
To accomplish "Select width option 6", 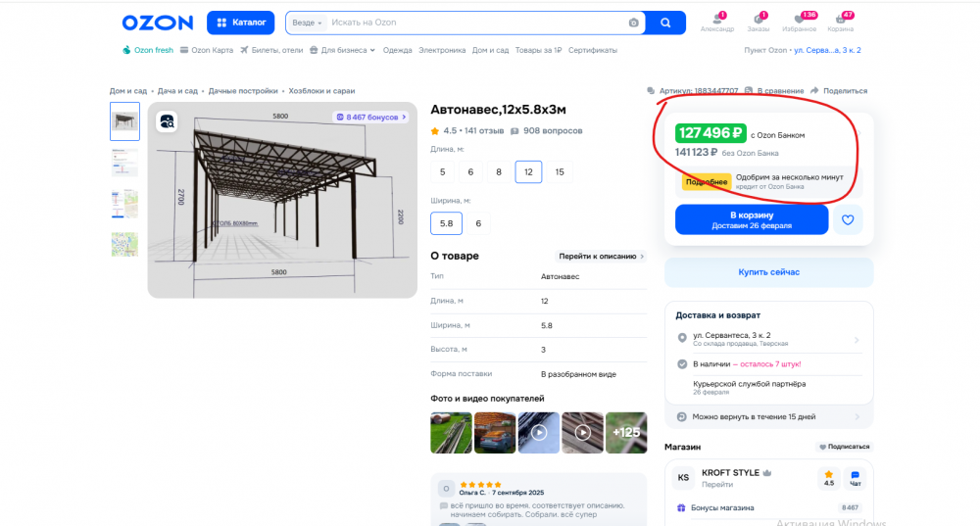I will [x=478, y=223].
